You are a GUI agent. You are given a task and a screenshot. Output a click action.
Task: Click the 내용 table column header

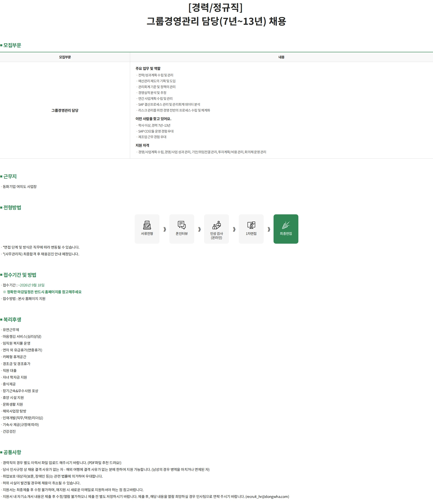pyautogui.click(x=281, y=57)
